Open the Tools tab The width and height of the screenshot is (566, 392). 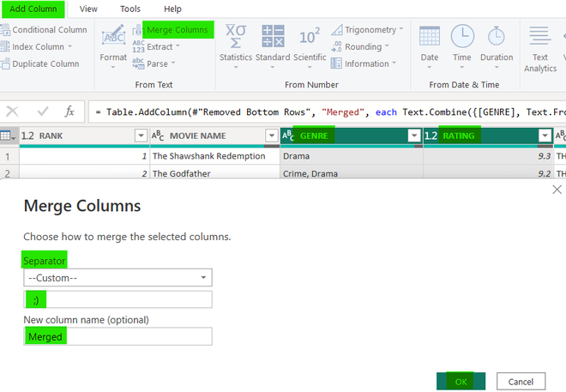130,9
